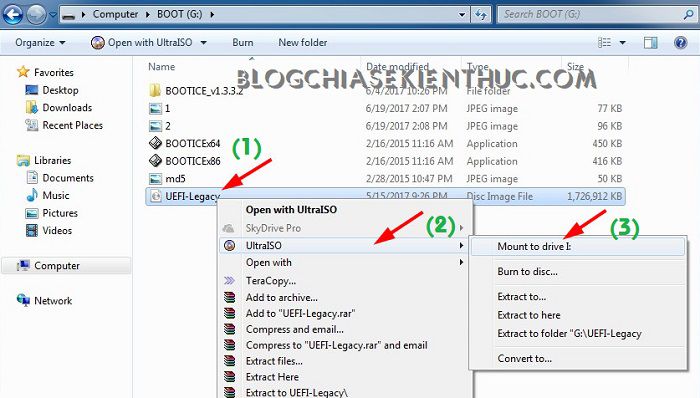Open the view options dropdown arrow
The image size is (700, 398).
pos(623,43)
